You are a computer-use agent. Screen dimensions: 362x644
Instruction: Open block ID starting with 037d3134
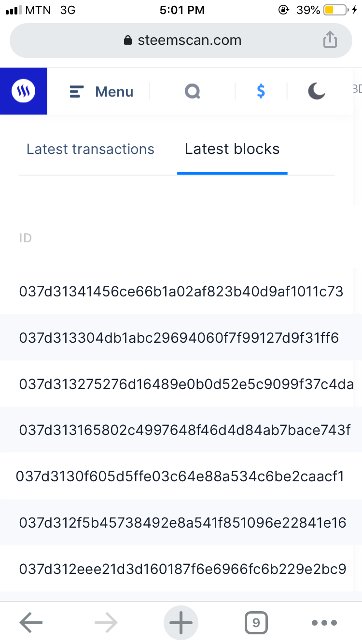click(181, 292)
